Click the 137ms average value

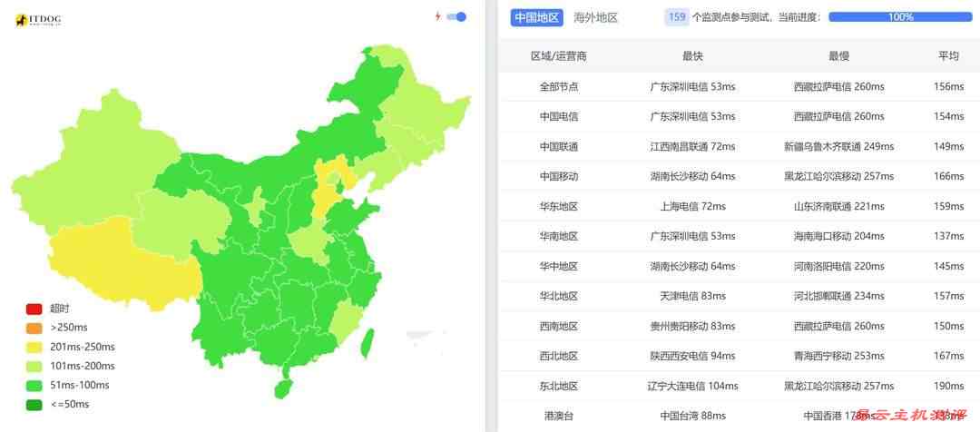pyautogui.click(x=949, y=236)
